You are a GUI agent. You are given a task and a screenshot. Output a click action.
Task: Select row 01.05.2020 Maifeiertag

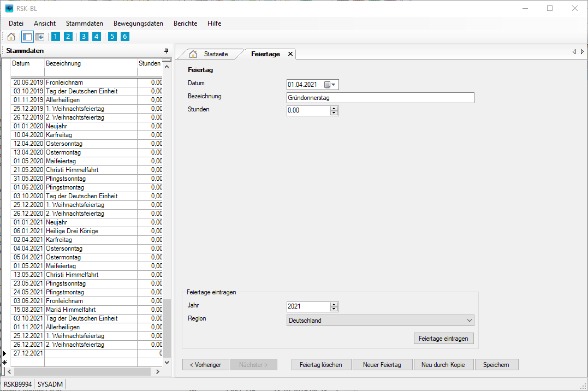coord(87,161)
